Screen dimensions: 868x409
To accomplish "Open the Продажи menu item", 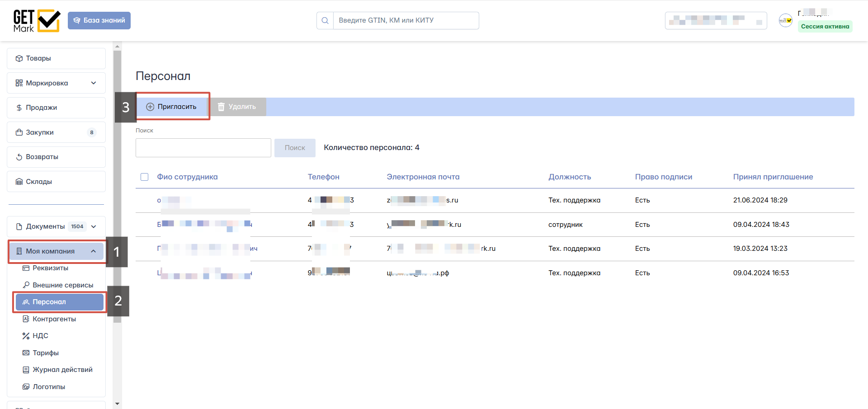I will 56,108.
